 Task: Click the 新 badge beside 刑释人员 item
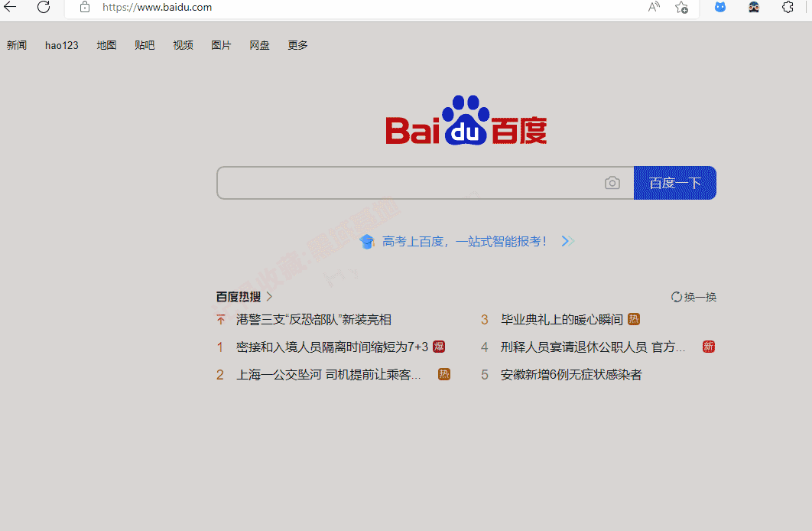(x=709, y=347)
